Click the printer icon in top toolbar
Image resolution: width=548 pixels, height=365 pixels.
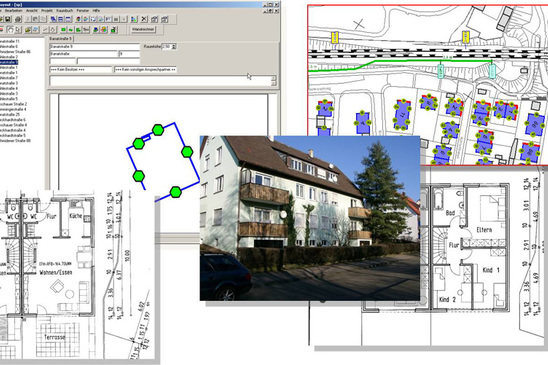pyautogui.click(x=18, y=19)
